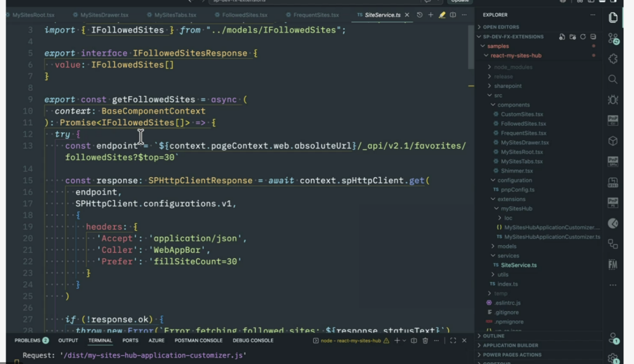Open MySitesHubApplicationCustomizer.ts file
This screenshot has height=364, width=634.
pyautogui.click(x=552, y=237)
